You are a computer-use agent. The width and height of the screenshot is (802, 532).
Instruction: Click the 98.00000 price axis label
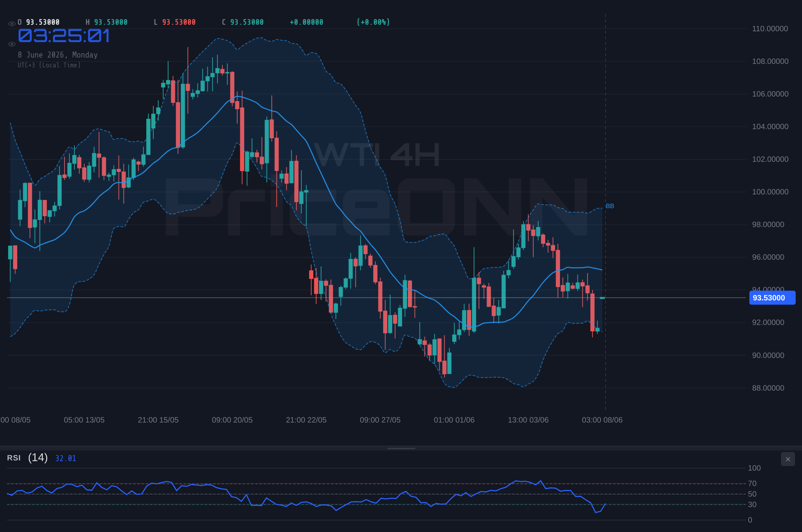click(x=768, y=225)
